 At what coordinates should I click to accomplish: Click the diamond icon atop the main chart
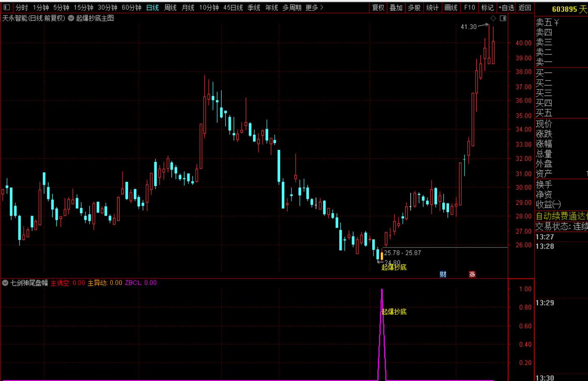pos(493,18)
